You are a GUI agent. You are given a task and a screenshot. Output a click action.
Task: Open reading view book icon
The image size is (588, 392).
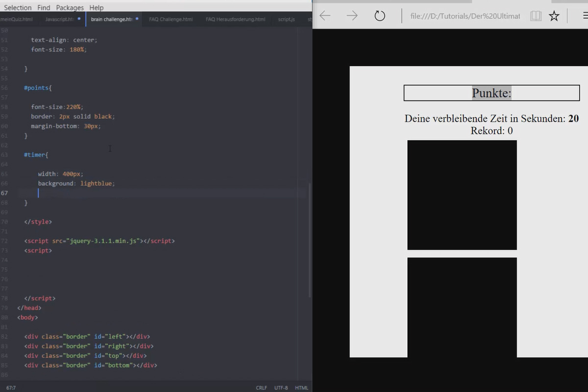pyautogui.click(x=536, y=16)
